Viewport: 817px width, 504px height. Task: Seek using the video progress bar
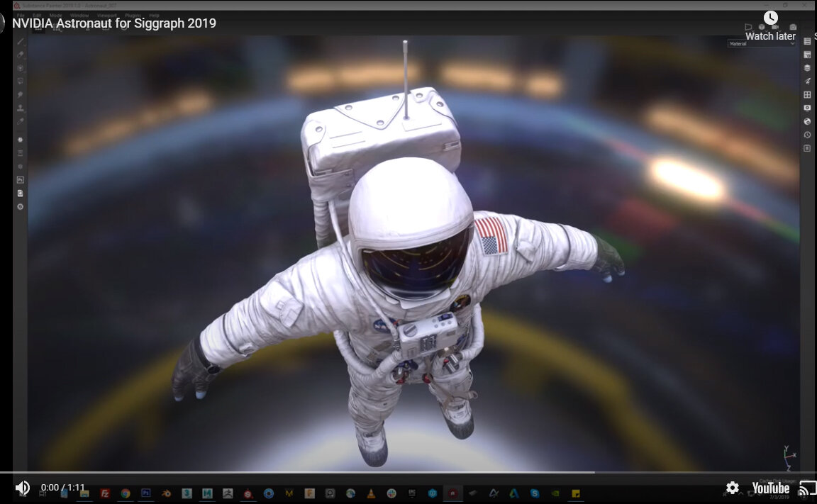(408, 473)
